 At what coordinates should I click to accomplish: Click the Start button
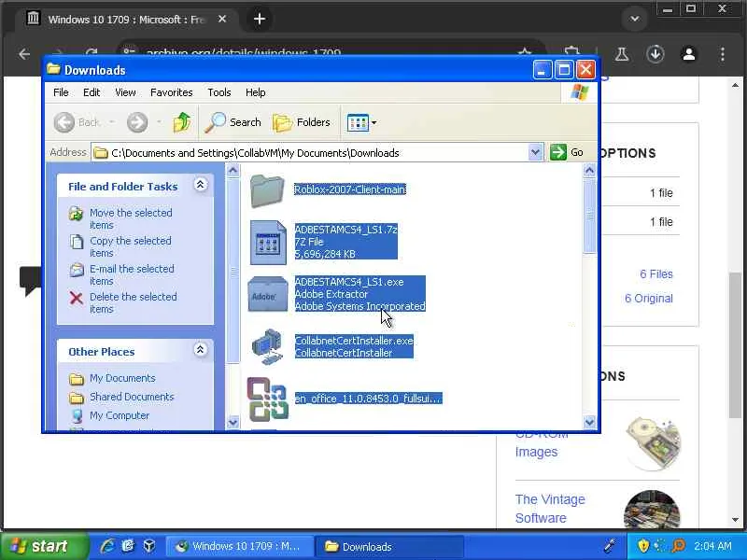[x=43, y=546]
